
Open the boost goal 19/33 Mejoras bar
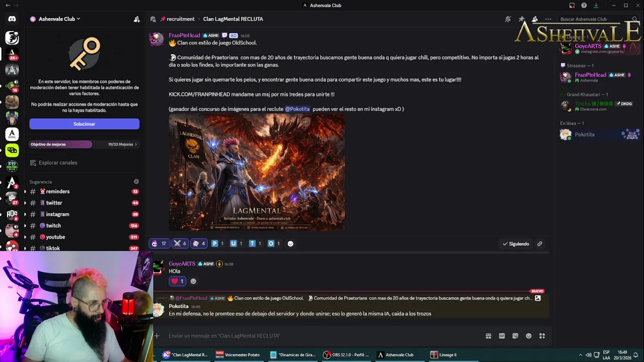[x=84, y=144]
